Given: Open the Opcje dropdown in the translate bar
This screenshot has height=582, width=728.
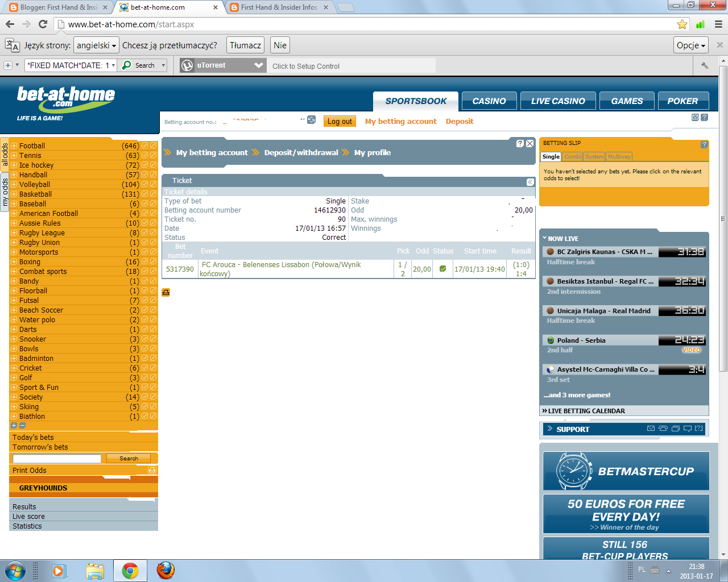Looking at the screenshot, I should (x=691, y=45).
